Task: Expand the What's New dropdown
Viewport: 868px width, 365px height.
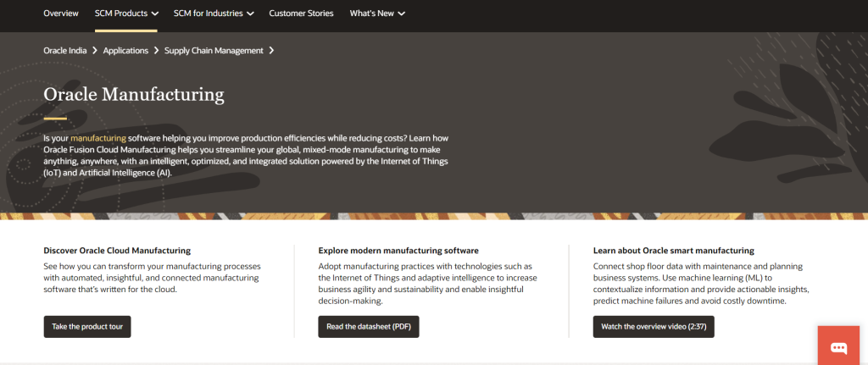Action: click(377, 14)
